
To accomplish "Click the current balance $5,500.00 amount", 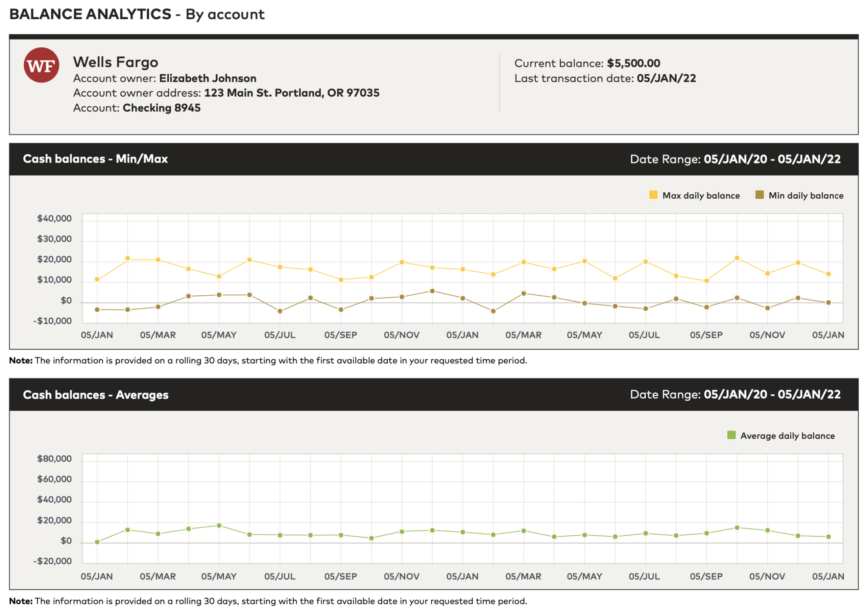I will [x=633, y=64].
